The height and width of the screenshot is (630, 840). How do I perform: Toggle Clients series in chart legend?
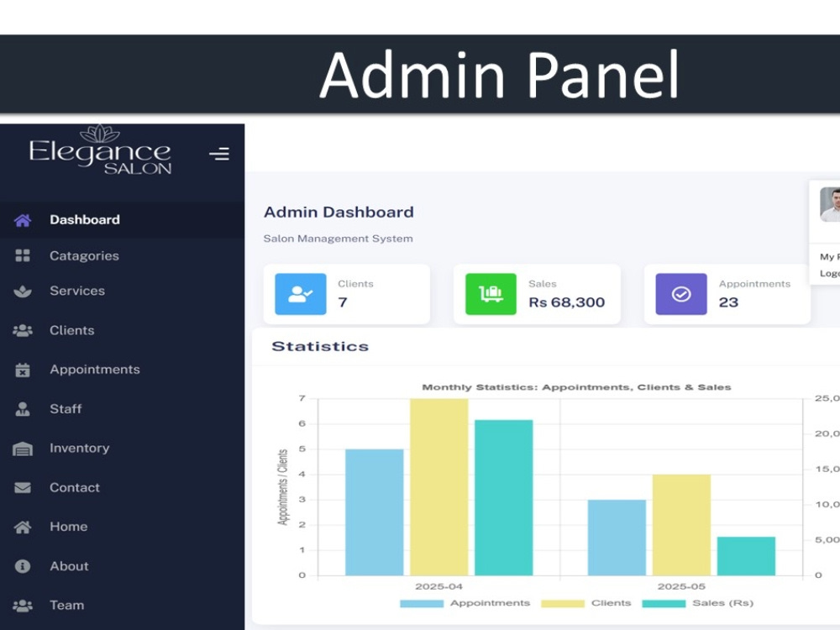point(586,603)
